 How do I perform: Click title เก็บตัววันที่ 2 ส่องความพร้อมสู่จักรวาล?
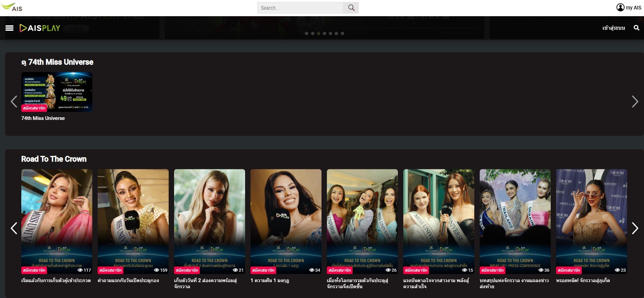pyautogui.click(x=206, y=283)
